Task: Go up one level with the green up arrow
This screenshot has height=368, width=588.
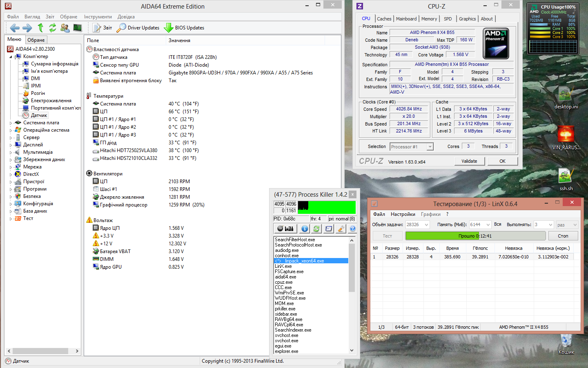Action: coord(40,28)
